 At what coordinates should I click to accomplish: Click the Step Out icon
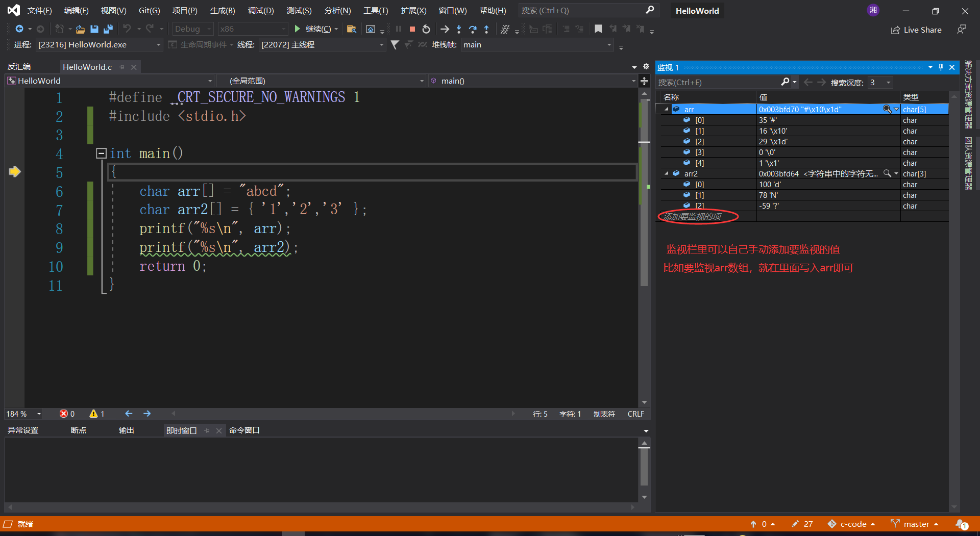tap(486, 29)
